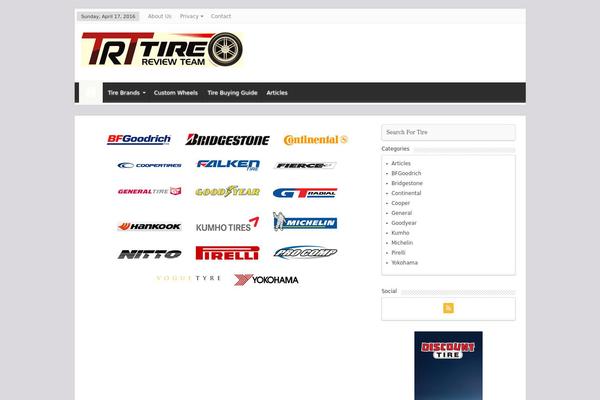600x400 pixels.
Task: Select the Continental category link
Action: (x=406, y=193)
